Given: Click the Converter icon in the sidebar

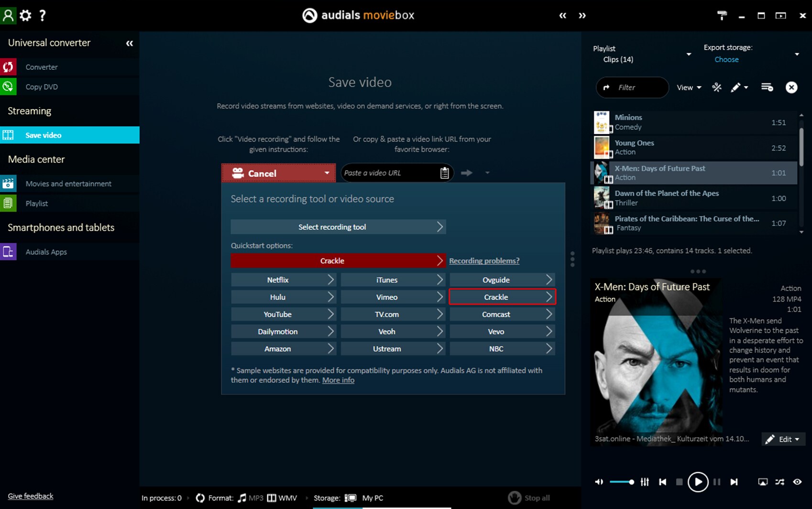Looking at the screenshot, I should coord(8,67).
